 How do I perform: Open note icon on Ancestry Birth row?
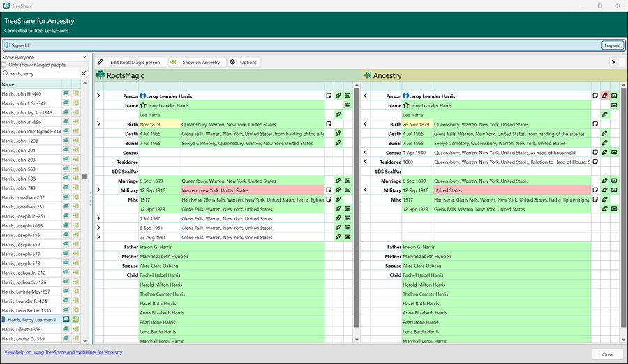point(595,124)
